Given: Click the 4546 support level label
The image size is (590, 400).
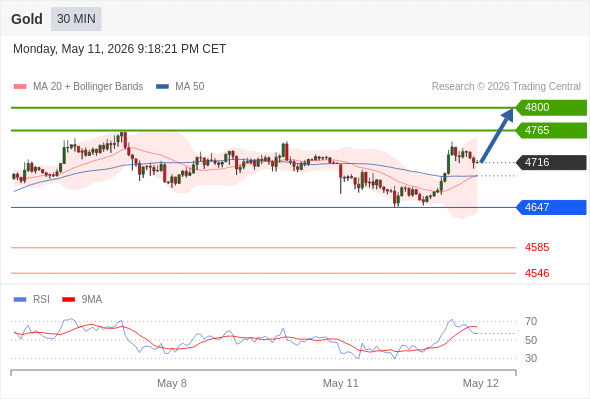Looking at the screenshot, I should coord(537,273).
